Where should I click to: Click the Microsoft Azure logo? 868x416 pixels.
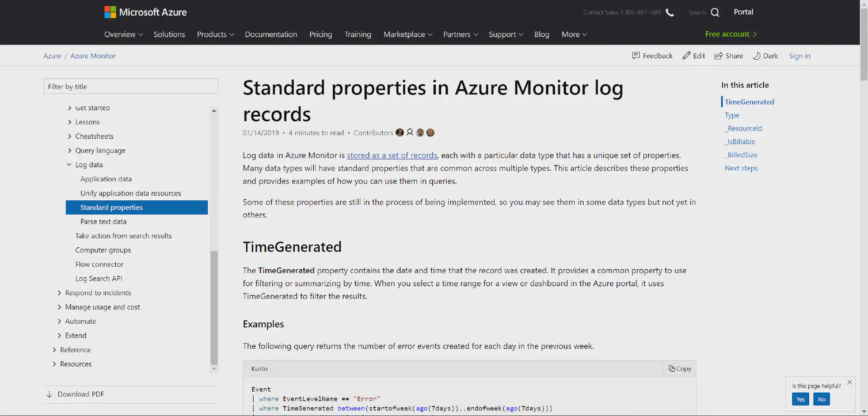145,12
